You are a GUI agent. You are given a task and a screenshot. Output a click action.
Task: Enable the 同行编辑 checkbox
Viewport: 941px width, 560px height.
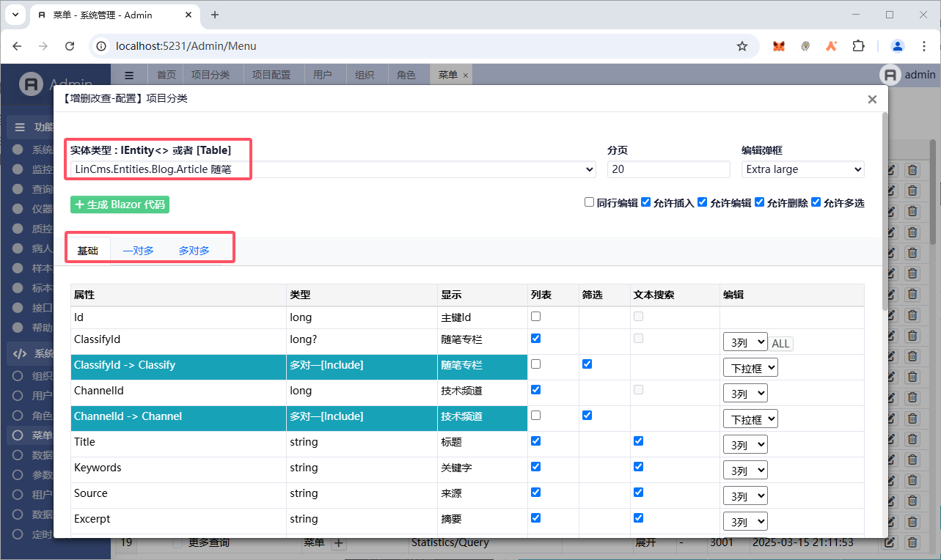click(589, 202)
